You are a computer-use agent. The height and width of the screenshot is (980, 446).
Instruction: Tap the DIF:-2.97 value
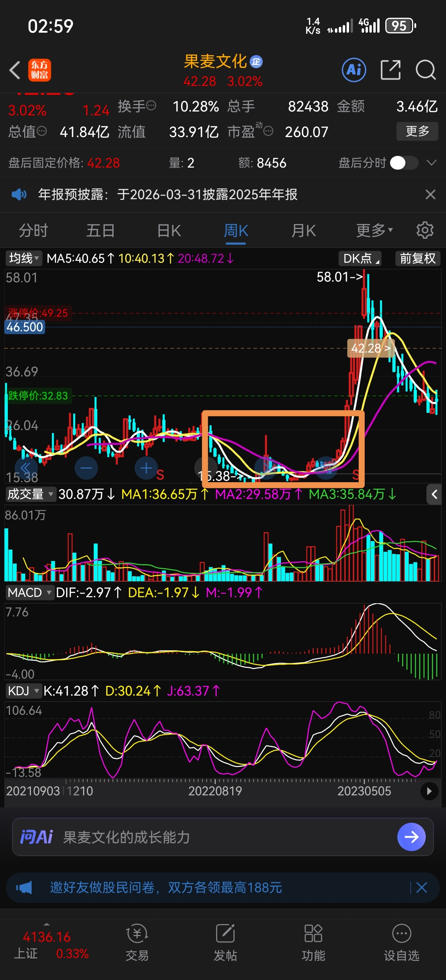89,592
